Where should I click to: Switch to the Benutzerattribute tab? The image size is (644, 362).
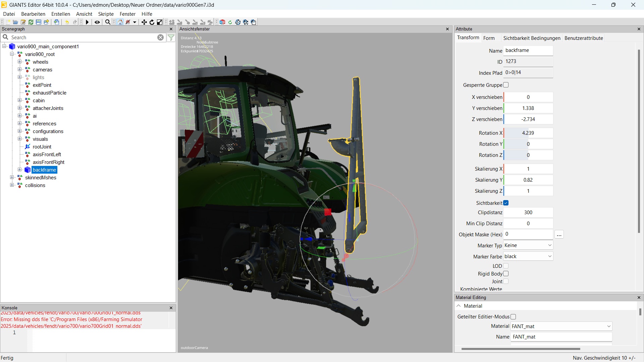583,38
